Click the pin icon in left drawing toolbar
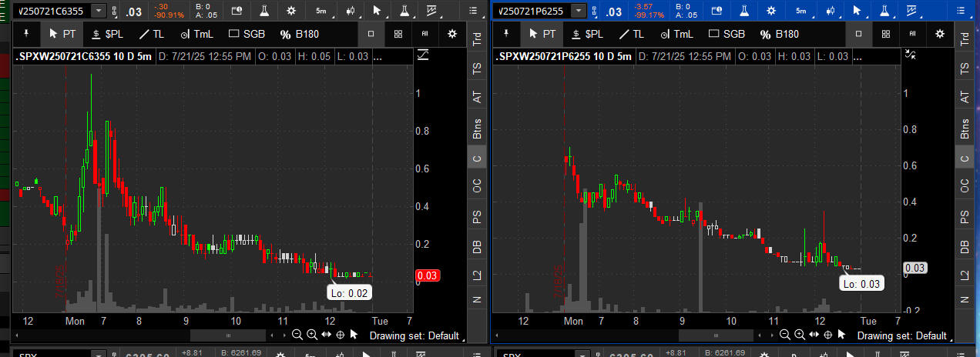 27,34
